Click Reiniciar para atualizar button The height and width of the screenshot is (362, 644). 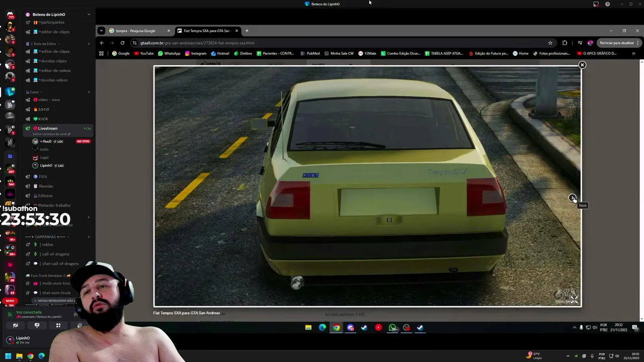(617, 43)
